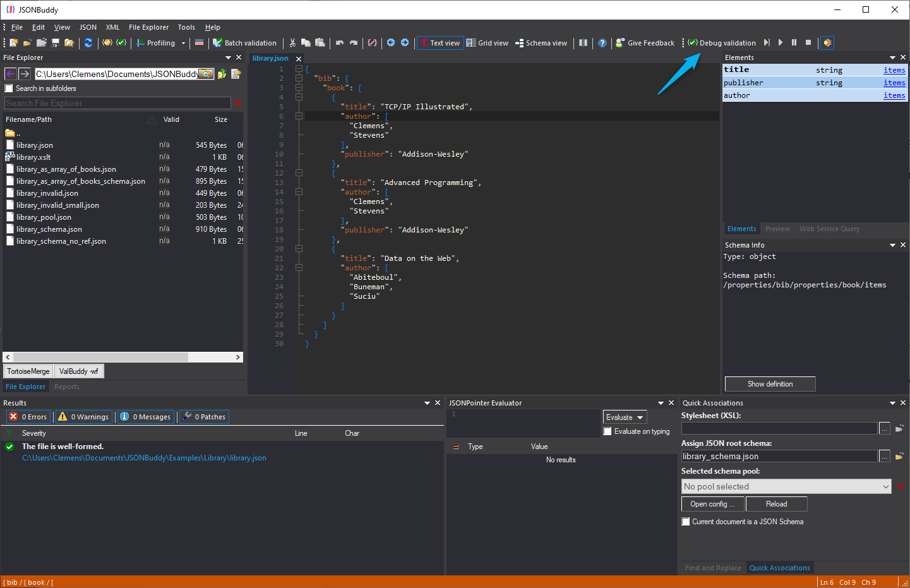
Task: Click the New document toolbar icon
Action: (13, 43)
